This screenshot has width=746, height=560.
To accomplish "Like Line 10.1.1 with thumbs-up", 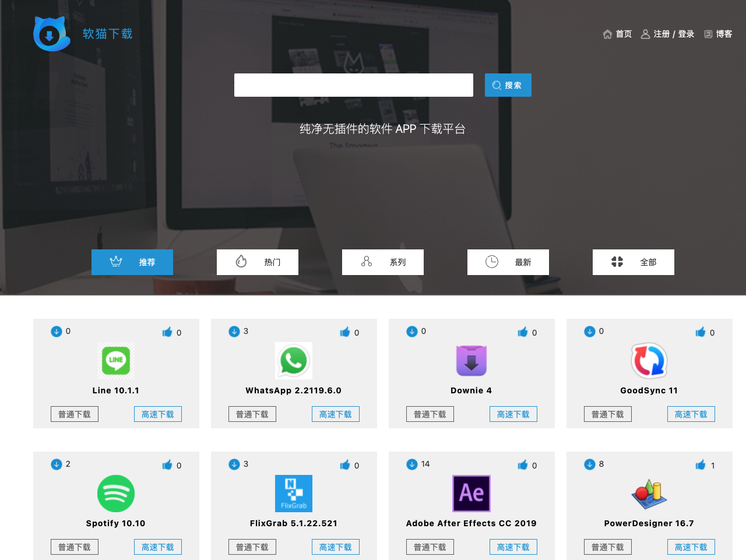I will coord(167,332).
